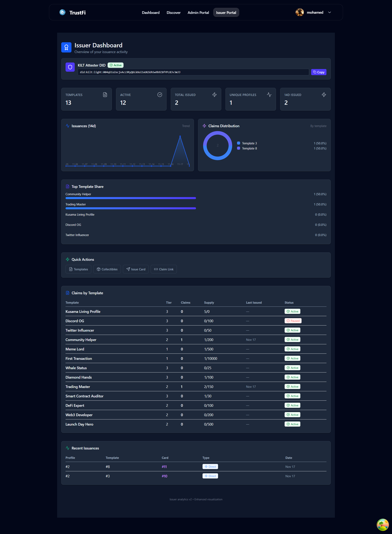
Task: Click the Total Issued lightning icon
Action: [214, 95]
